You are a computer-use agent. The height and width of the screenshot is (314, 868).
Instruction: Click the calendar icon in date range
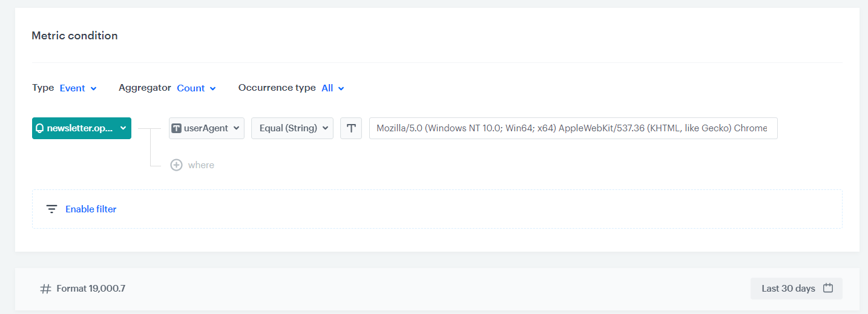click(828, 288)
